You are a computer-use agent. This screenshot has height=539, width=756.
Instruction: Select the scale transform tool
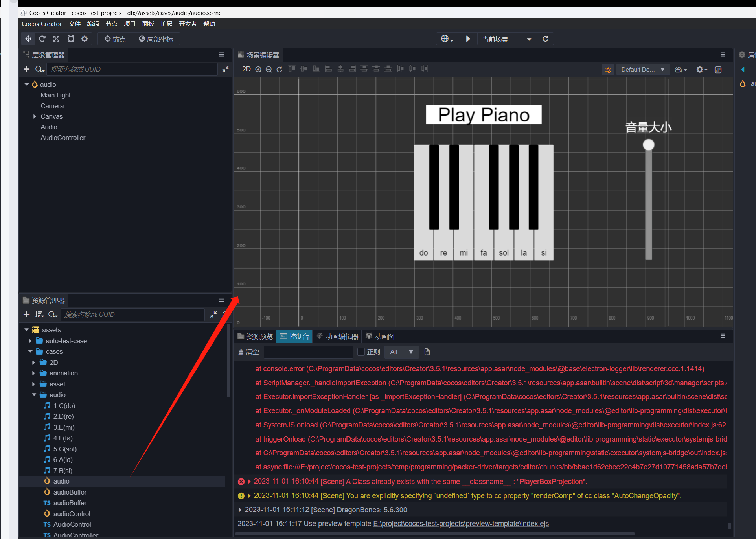[57, 39]
